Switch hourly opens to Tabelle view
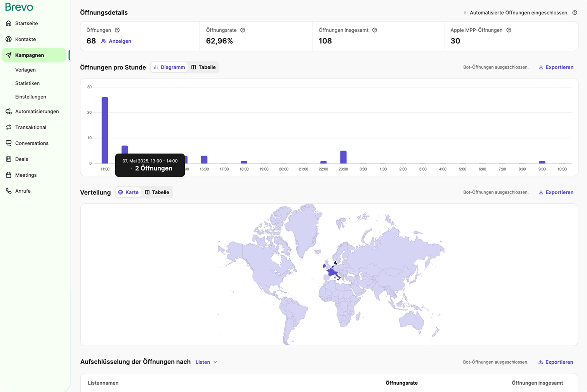Image resolution: width=587 pixels, height=392 pixels. click(x=203, y=67)
